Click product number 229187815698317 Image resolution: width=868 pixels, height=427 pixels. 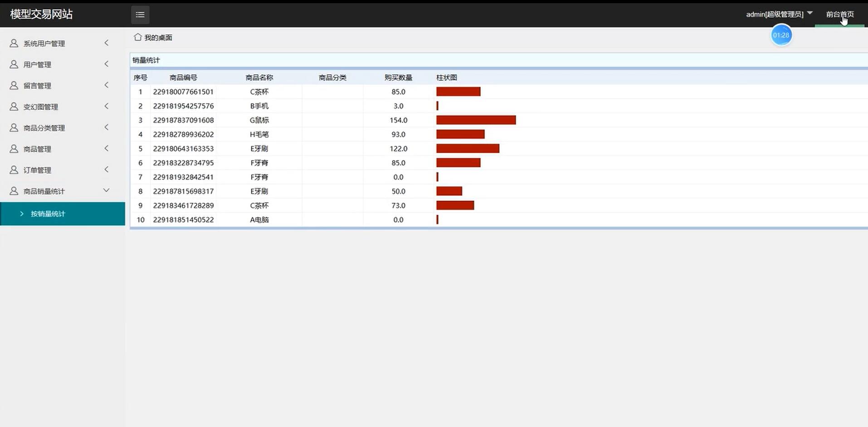coord(183,191)
